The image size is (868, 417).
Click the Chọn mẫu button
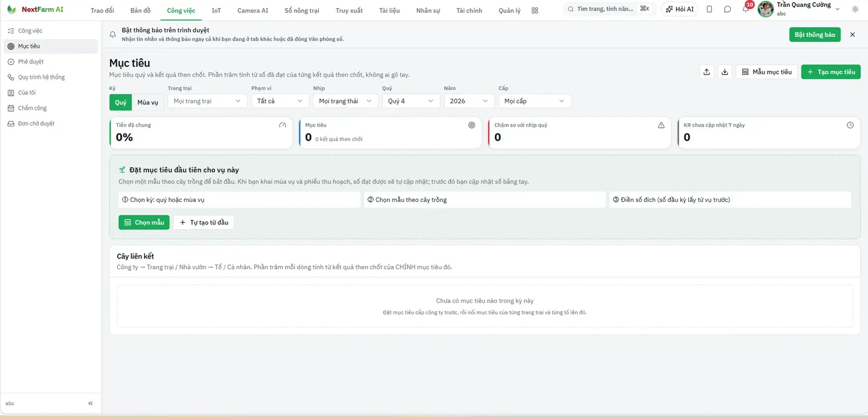144,222
